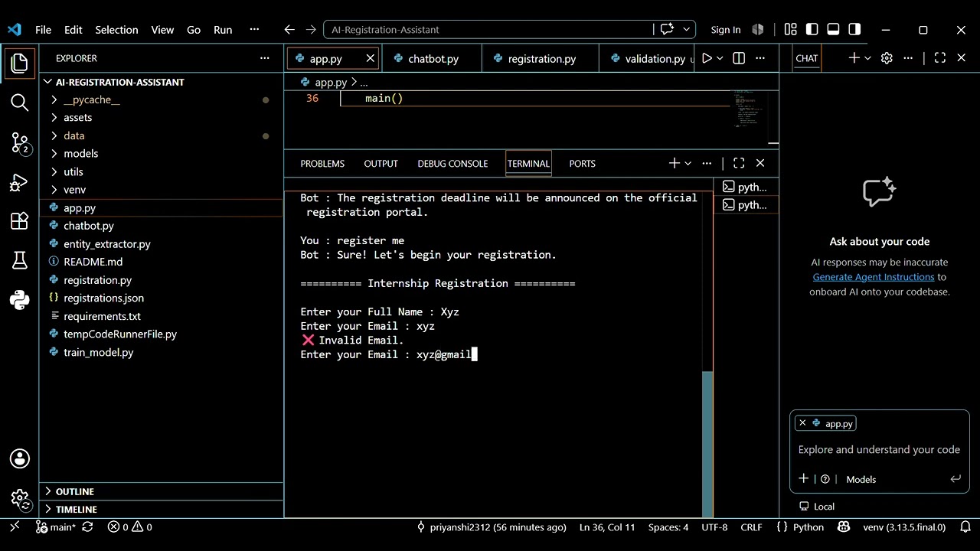
Task: Close the terminal panel
Action: [760, 163]
